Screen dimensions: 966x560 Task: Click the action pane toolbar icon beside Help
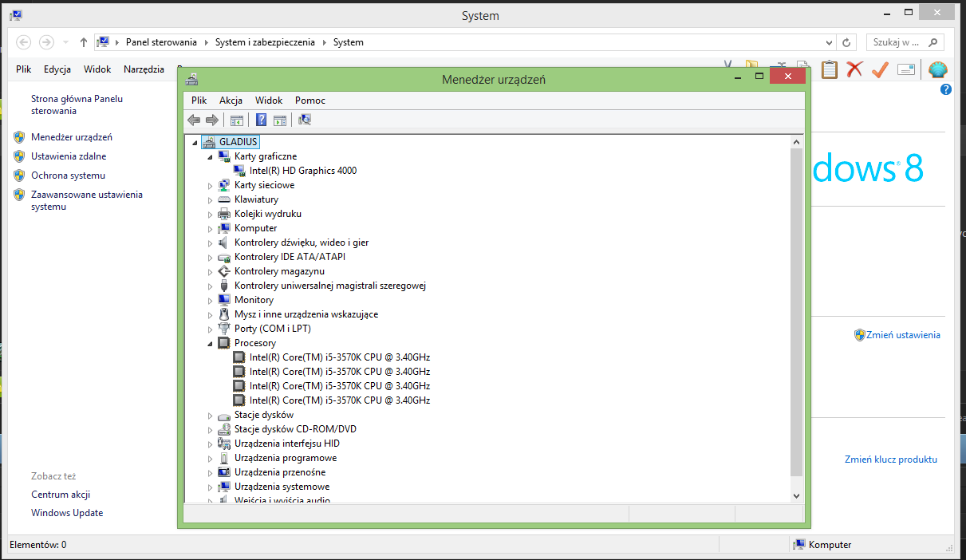pyautogui.click(x=280, y=120)
